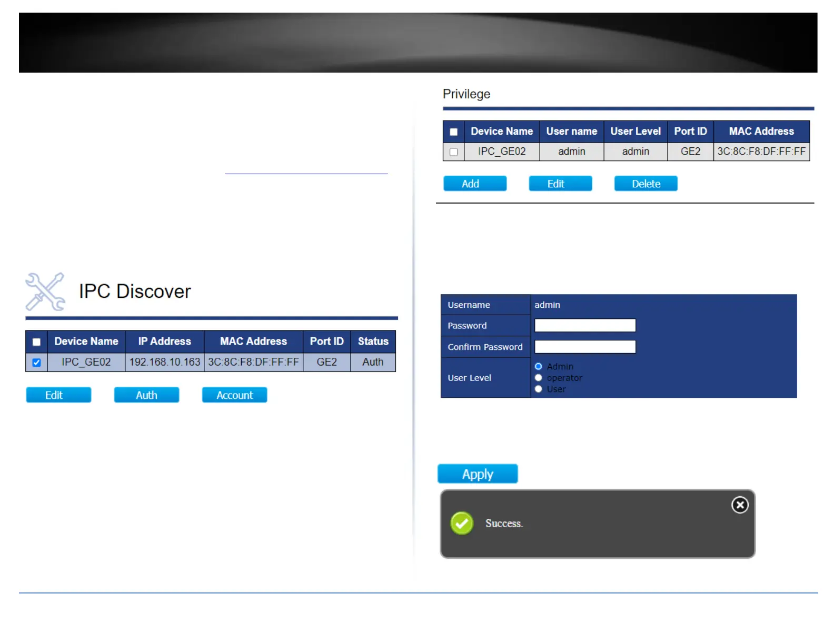Toggle select-all checkbox in Privilege table header
834x644 pixels.
pos(453,132)
